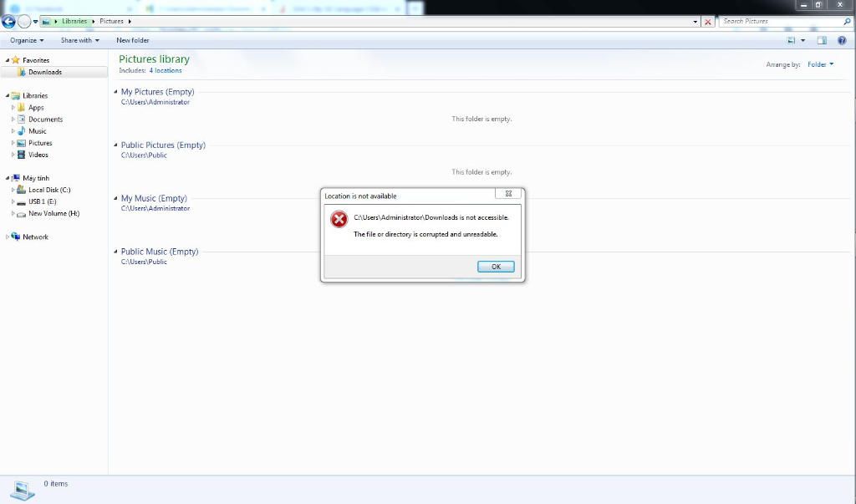Open the Documents library
The width and height of the screenshot is (856, 504).
click(x=45, y=119)
